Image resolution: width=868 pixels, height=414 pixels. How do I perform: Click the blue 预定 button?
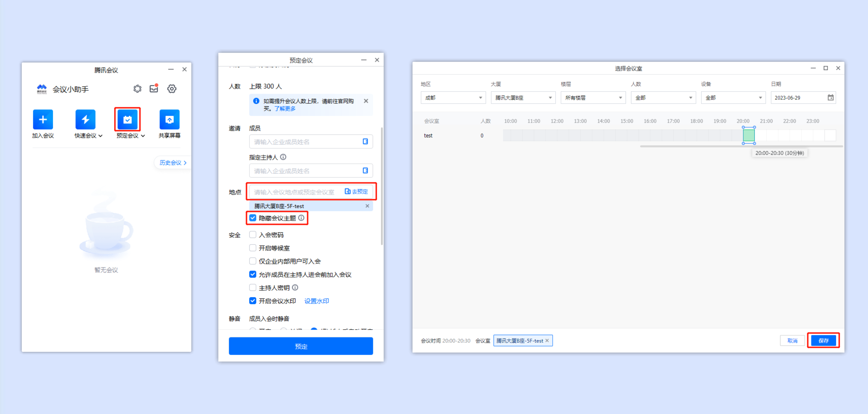coord(301,346)
